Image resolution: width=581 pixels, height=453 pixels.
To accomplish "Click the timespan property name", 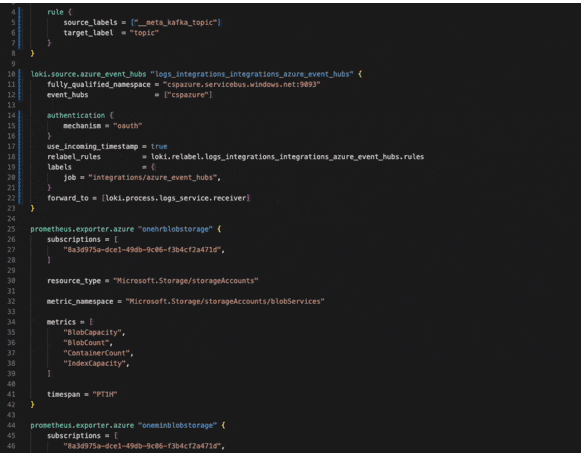I will [x=63, y=394].
